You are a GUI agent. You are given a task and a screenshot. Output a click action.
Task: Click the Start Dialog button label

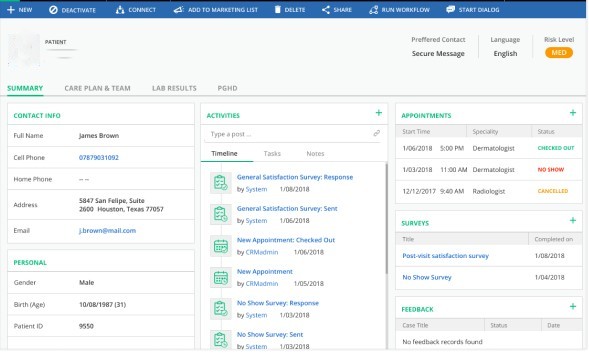(x=479, y=10)
